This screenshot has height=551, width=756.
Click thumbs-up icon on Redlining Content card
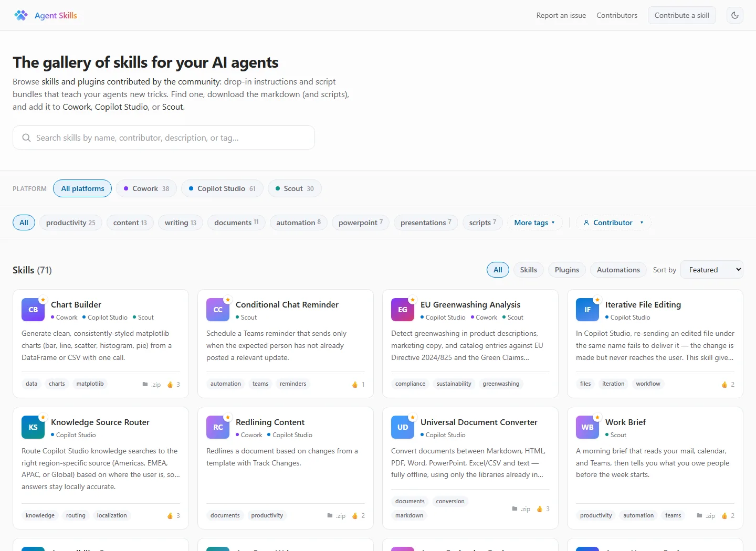pyautogui.click(x=355, y=516)
